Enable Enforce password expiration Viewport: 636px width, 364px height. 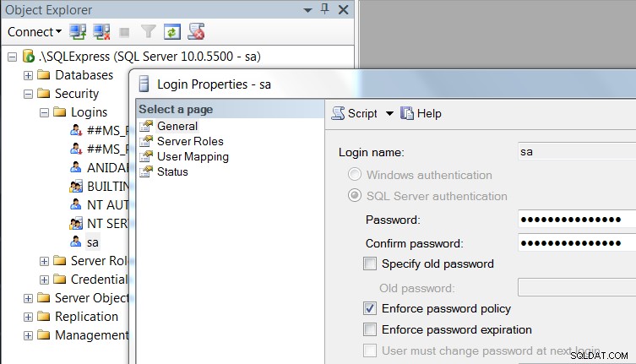369,329
